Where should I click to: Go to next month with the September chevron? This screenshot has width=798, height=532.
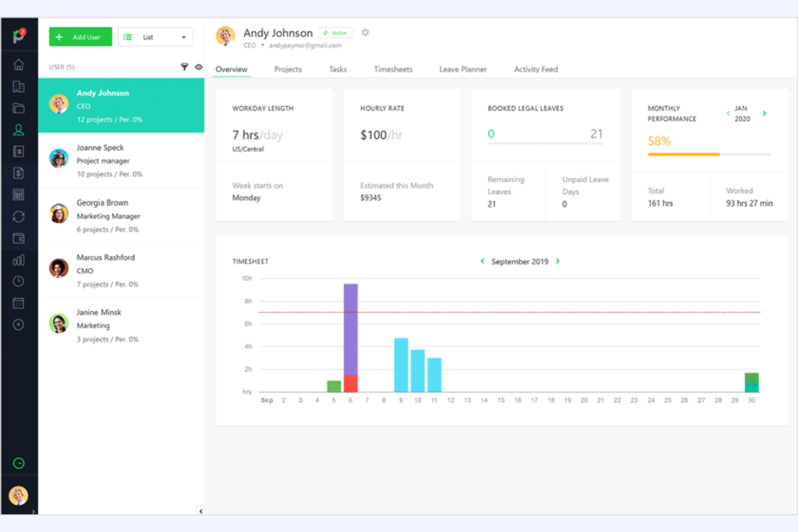tap(558, 261)
